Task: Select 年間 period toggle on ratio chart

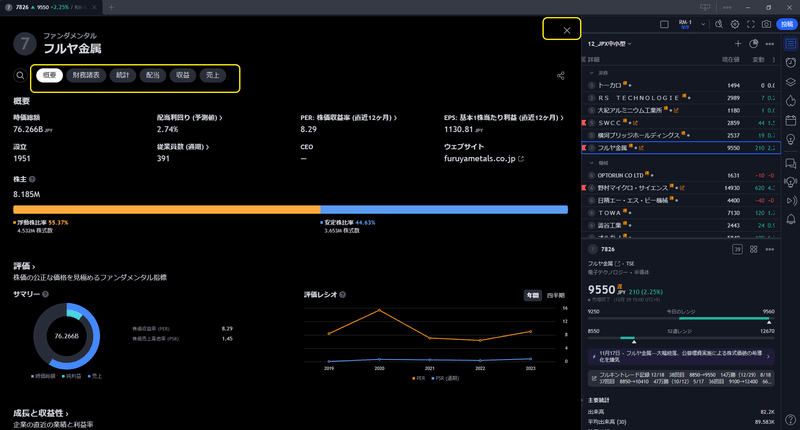Action: point(533,295)
